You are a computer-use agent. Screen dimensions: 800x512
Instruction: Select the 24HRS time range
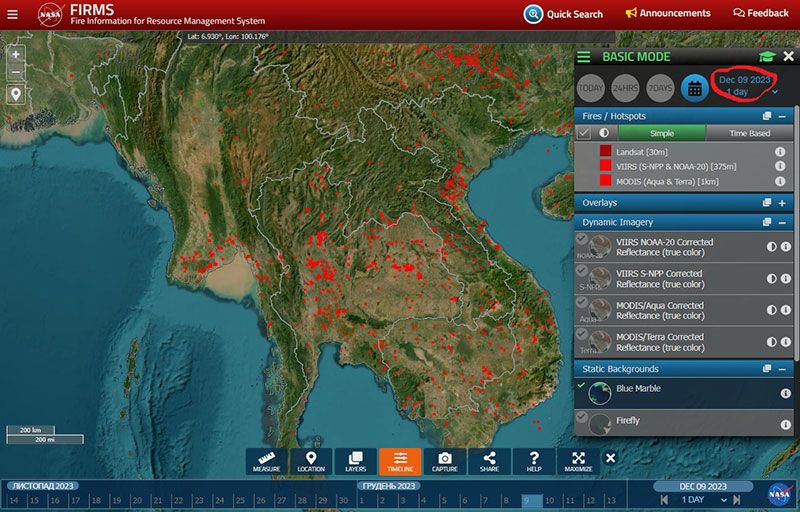625,88
